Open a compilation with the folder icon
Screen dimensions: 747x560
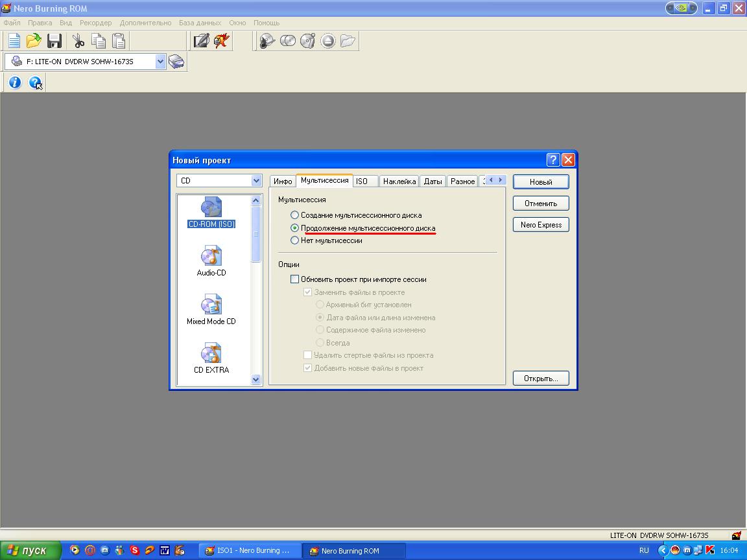(x=34, y=41)
